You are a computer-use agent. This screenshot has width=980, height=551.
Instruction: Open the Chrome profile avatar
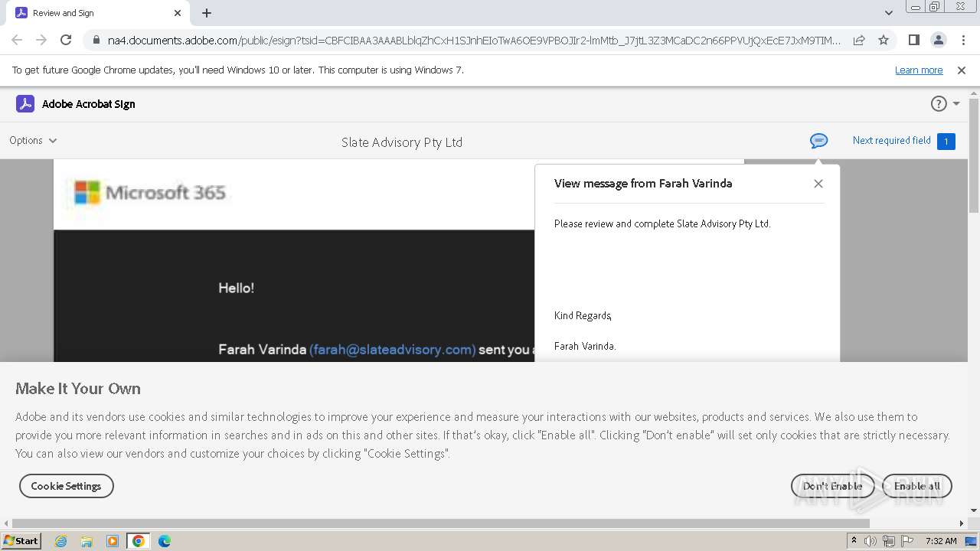click(x=938, y=40)
